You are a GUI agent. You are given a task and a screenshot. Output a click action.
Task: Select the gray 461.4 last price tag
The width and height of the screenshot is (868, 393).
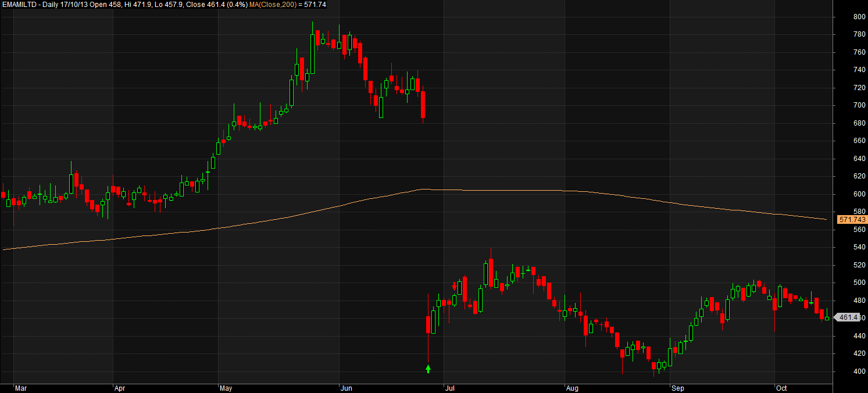click(849, 317)
